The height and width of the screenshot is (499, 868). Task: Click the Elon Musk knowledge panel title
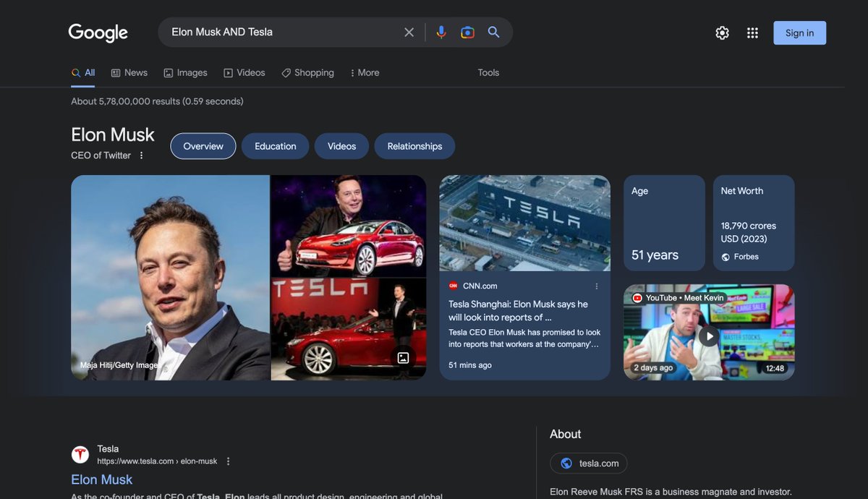tap(113, 135)
